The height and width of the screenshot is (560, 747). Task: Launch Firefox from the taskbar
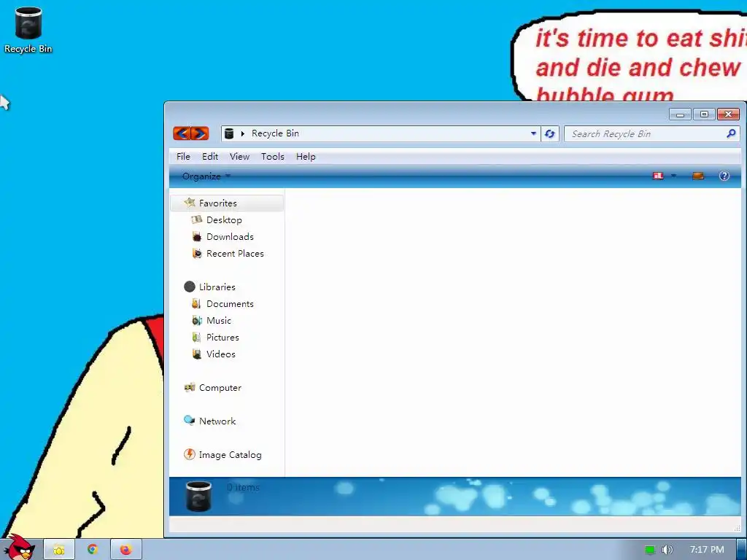(125, 550)
